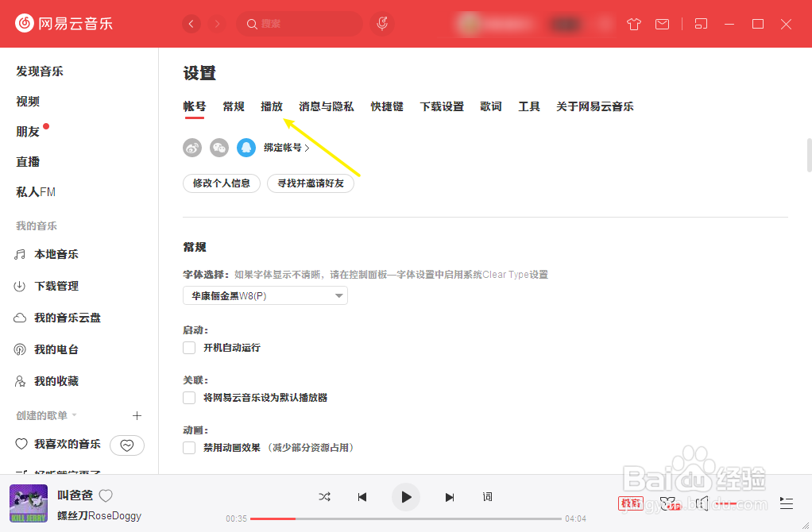Click settings page vertical scrollbar

click(x=809, y=155)
